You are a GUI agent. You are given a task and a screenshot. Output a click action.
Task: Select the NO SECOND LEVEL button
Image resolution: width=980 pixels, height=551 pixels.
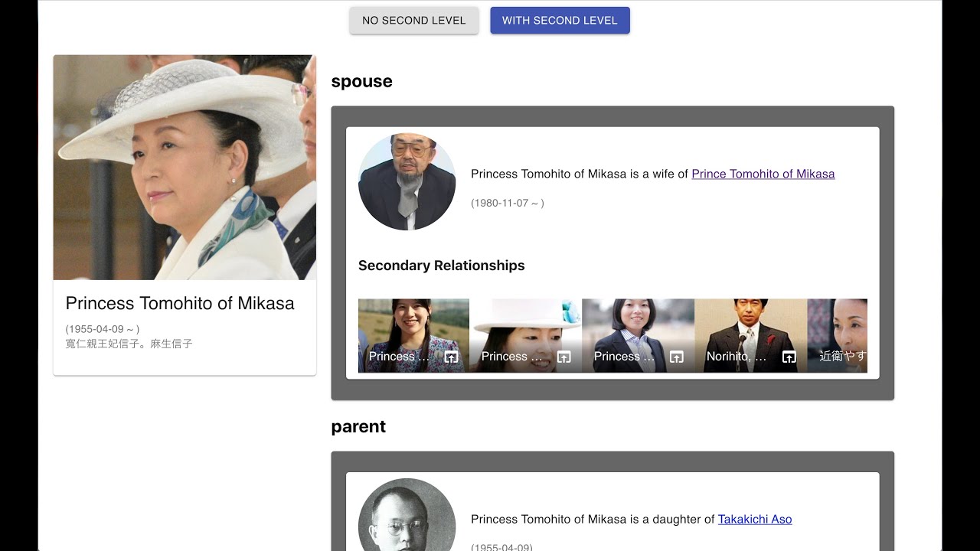pyautogui.click(x=414, y=21)
